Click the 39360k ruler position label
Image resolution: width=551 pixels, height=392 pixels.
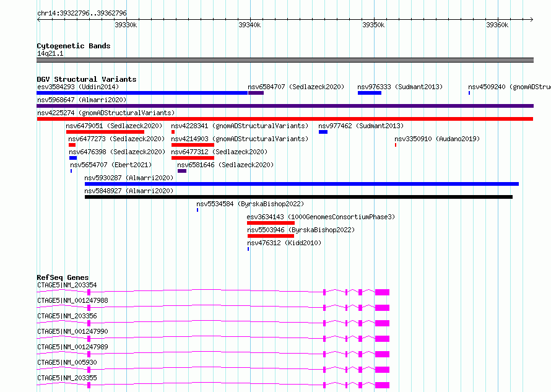pos(497,25)
